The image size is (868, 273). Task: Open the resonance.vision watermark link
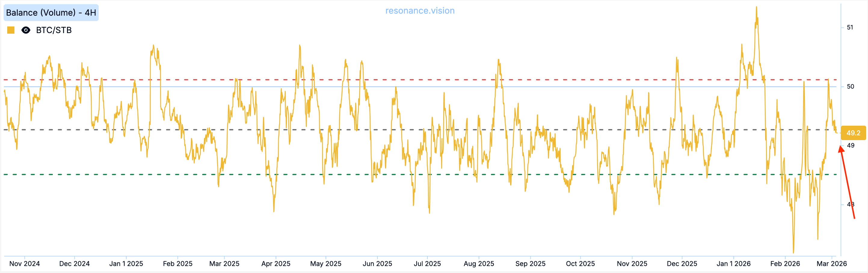(420, 11)
